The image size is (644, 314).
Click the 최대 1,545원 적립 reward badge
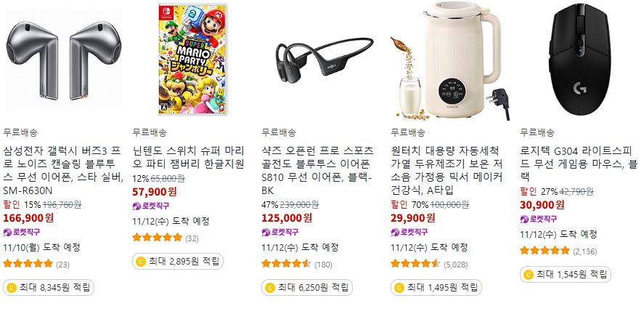point(566,275)
